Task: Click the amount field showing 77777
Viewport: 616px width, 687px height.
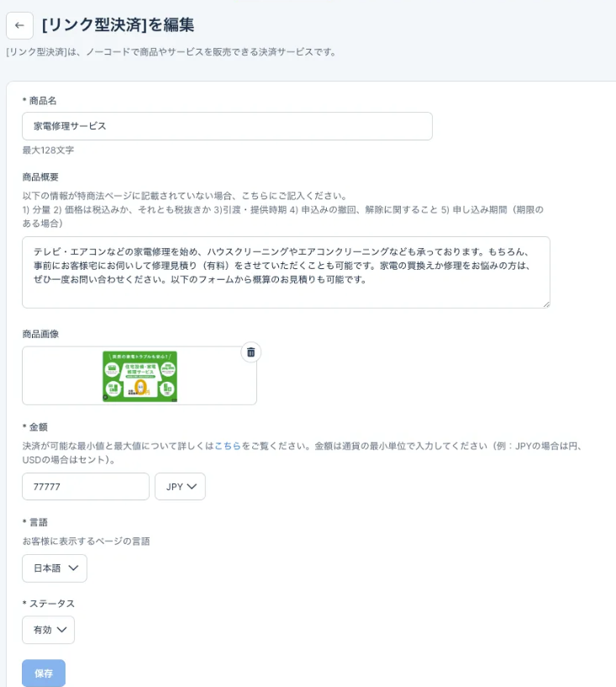Action: coord(86,487)
